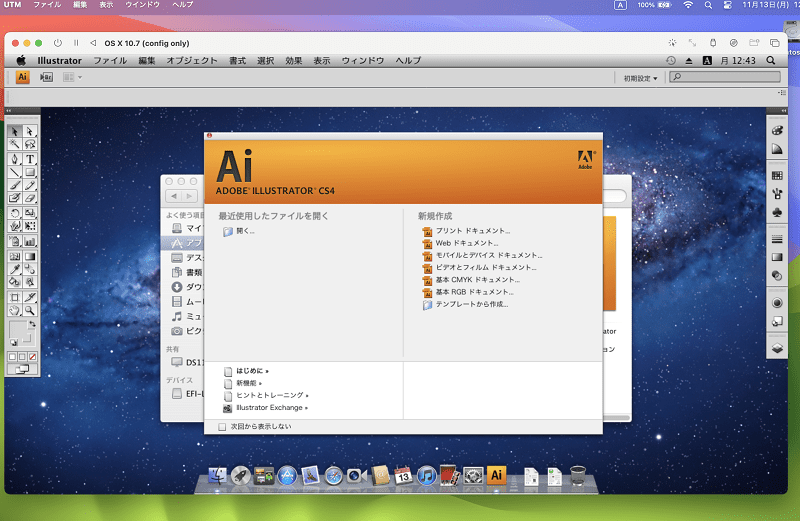
Task: Open the Stroke panel lines icon
Action: point(777,239)
